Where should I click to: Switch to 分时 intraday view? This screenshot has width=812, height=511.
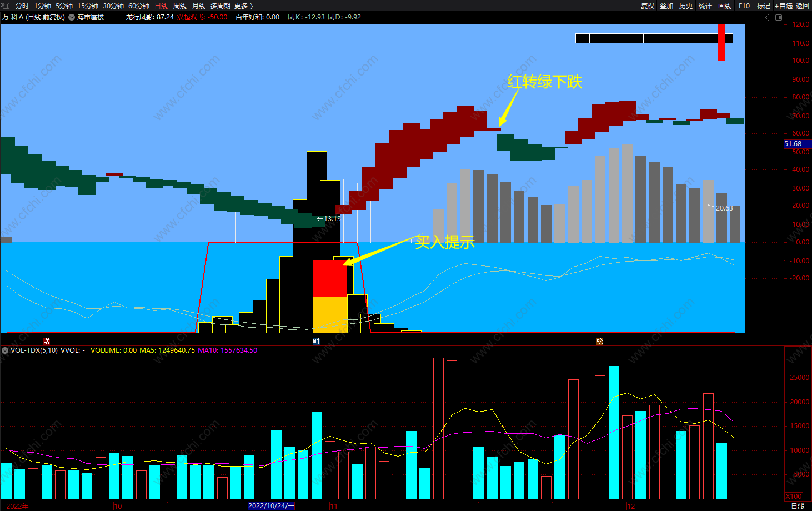point(22,6)
